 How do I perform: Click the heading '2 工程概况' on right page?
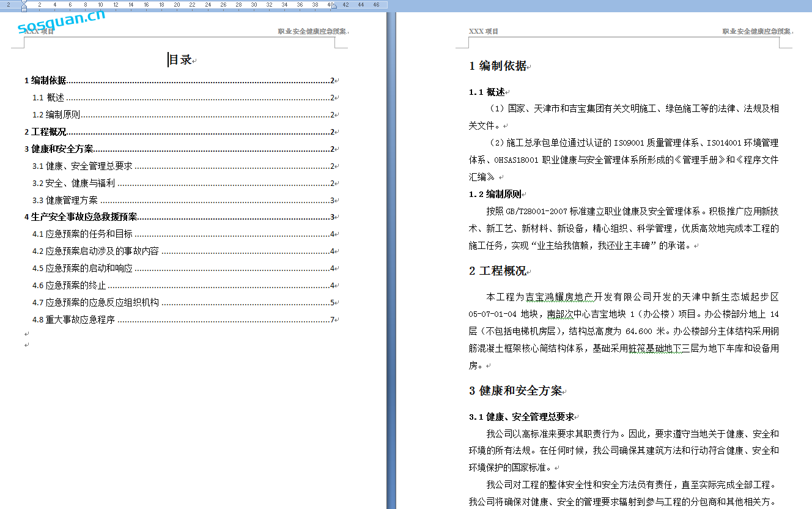497,271
